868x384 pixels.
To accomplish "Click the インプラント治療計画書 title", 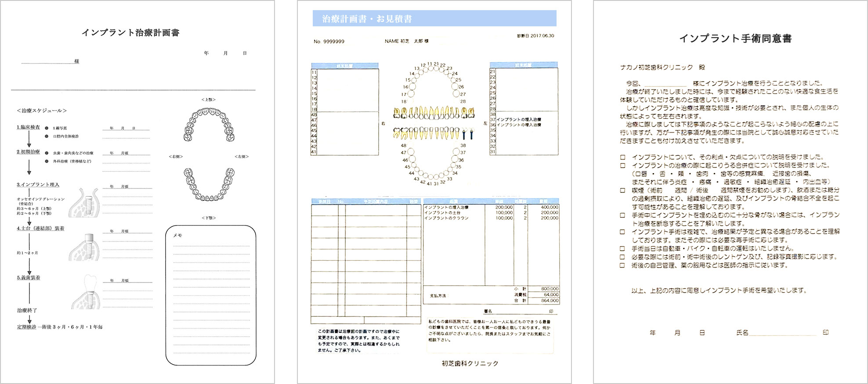I will 130,33.
